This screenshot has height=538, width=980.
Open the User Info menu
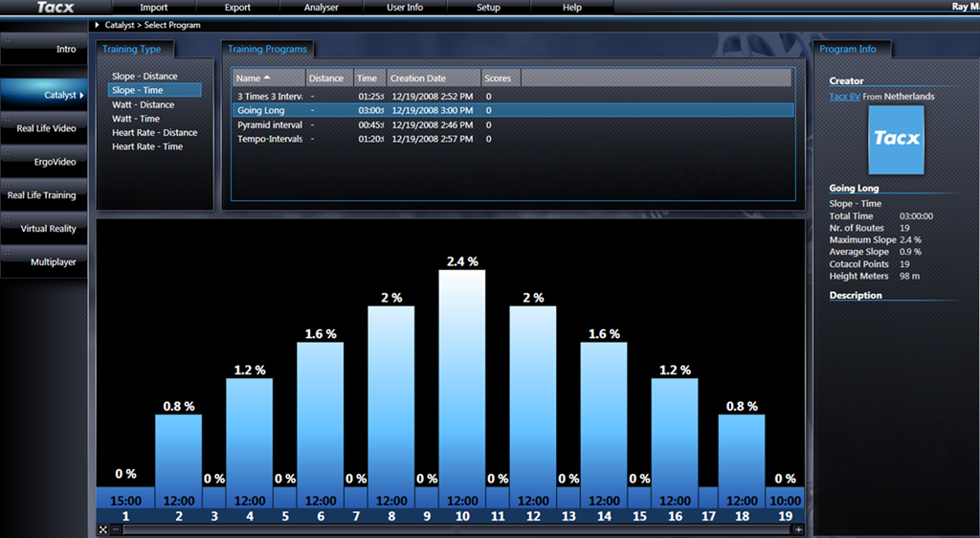tap(405, 8)
